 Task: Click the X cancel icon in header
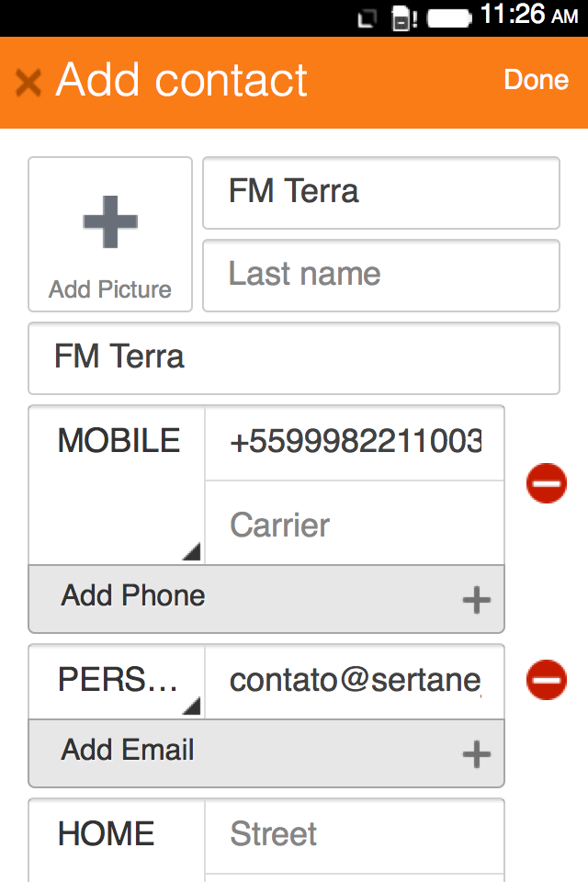pyautogui.click(x=28, y=83)
